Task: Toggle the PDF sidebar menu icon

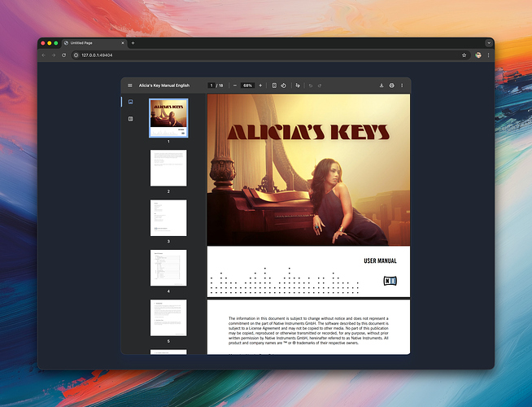Action: 130,85
